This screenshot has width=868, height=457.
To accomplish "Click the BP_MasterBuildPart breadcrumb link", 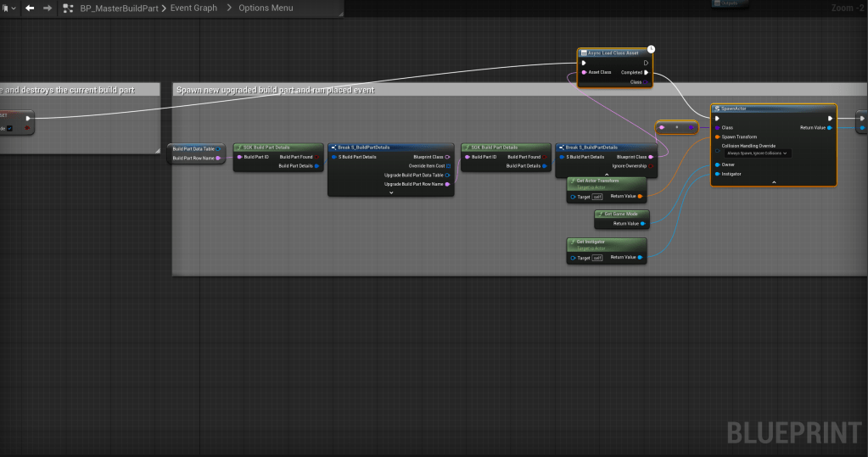I will point(117,8).
